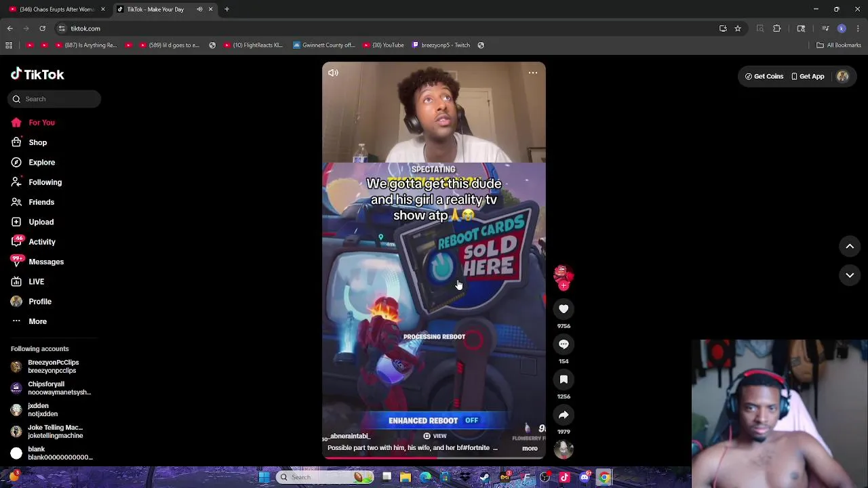Screen dimensions: 868x488
Task: Open a new browser tab
Action: 226,9
